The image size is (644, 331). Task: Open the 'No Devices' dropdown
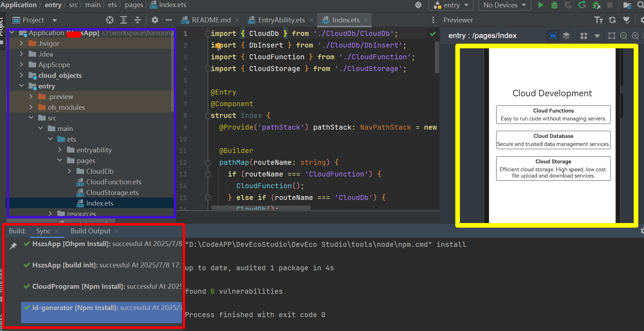coord(504,5)
